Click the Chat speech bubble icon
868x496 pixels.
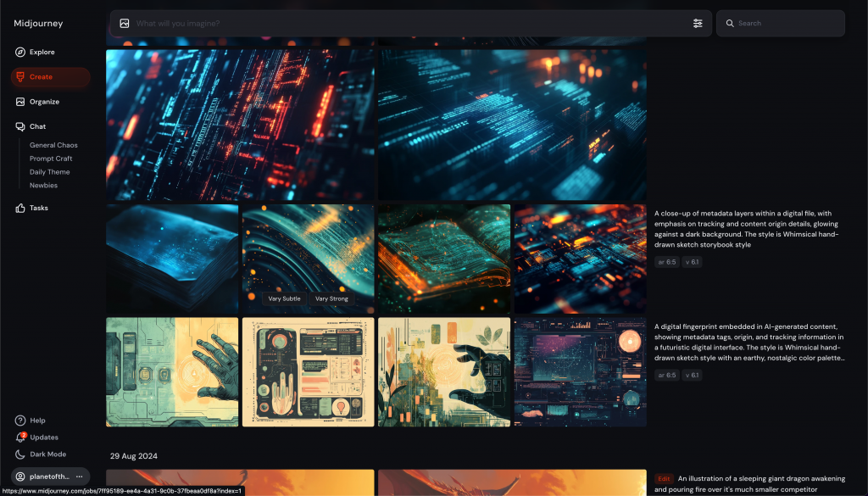(20, 126)
